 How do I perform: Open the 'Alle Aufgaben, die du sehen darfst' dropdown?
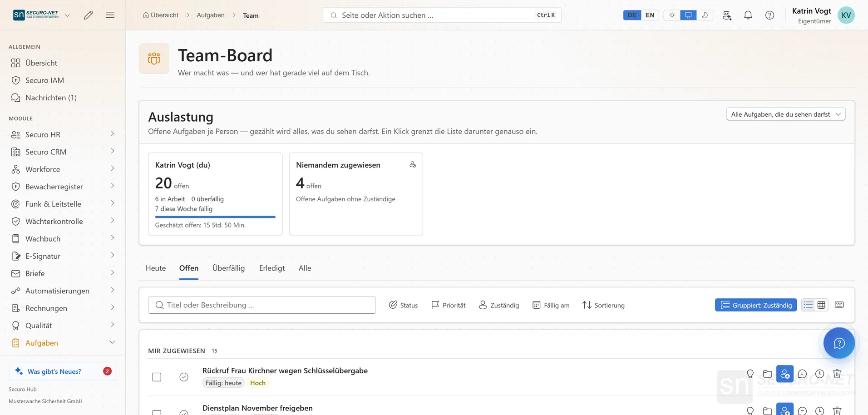tap(786, 114)
